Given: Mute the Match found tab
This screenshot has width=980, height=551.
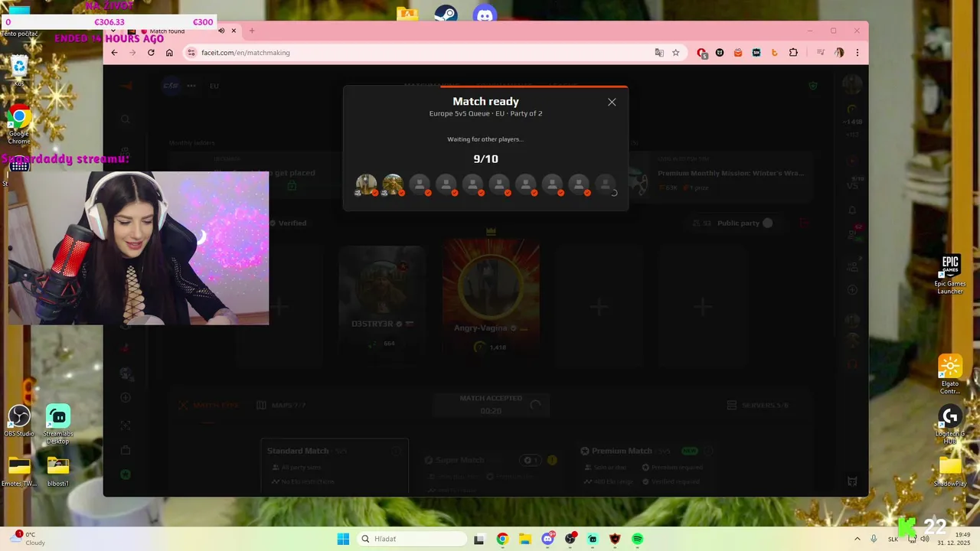Looking at the screenshot, I should (x=221, y=31).
